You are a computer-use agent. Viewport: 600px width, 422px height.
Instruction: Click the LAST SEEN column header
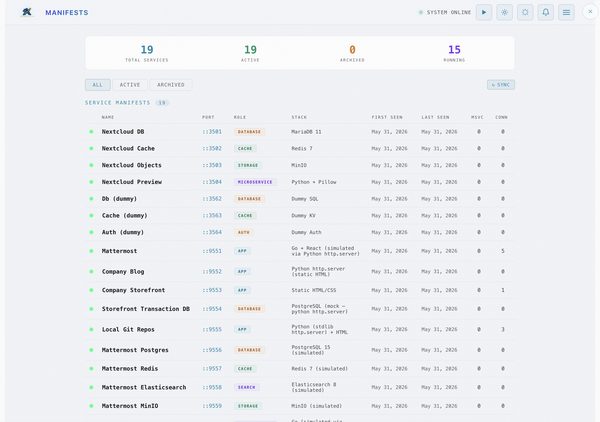pos(435,117)
